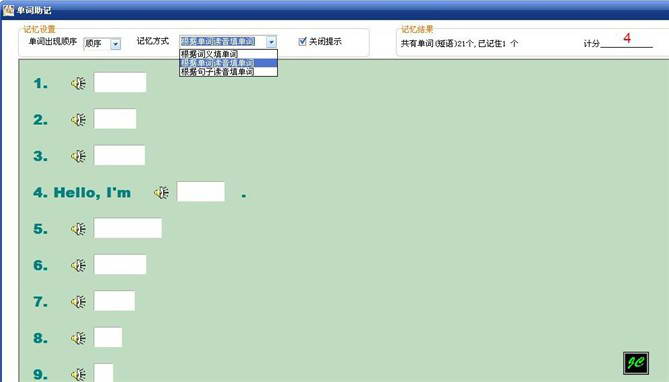669x382 pixels.
Task: Click the 记忆方式 label
Action: pyautogui.click(x=153, y=41)
